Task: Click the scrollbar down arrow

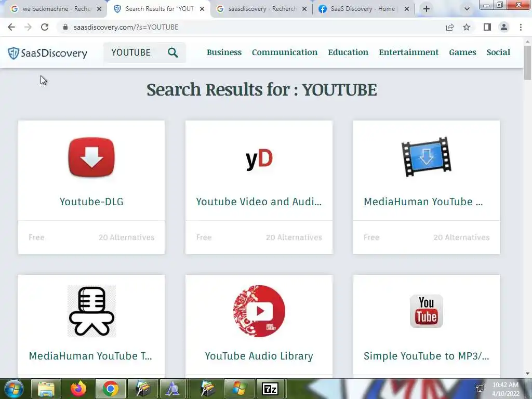Action: click(528, 374)
